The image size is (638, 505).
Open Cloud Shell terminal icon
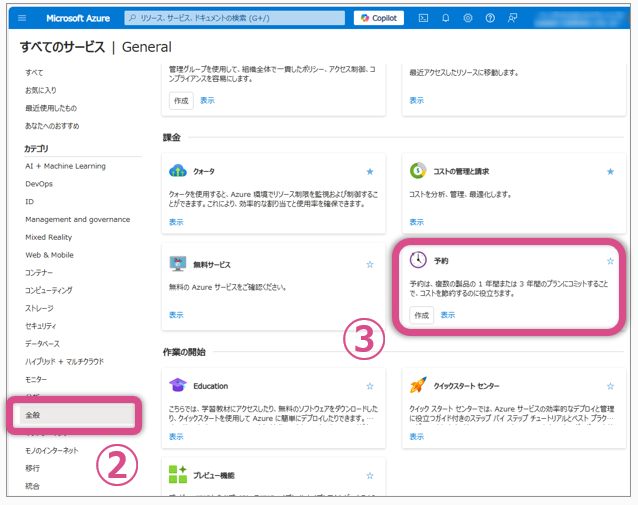(x=423, y=18)
